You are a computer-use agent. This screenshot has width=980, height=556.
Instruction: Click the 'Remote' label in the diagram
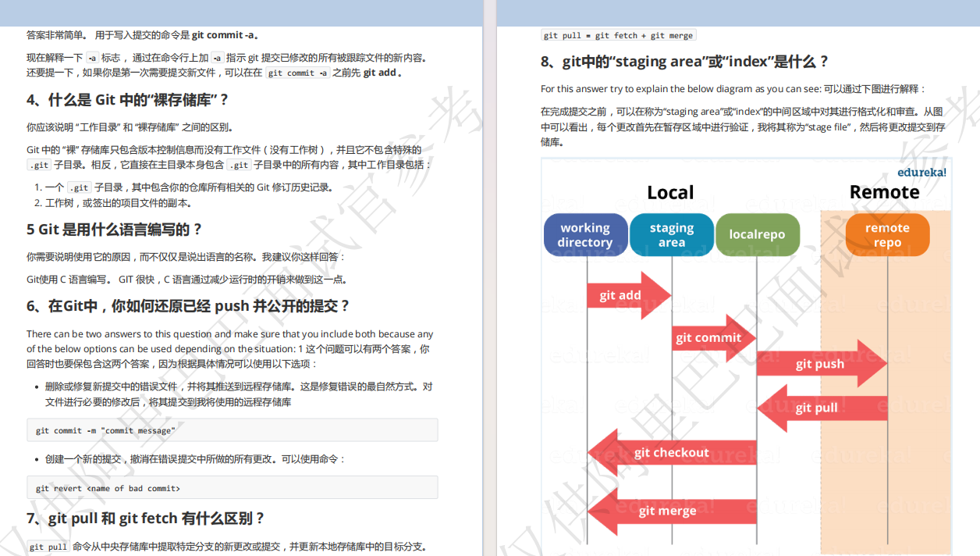tap(884, 192)
